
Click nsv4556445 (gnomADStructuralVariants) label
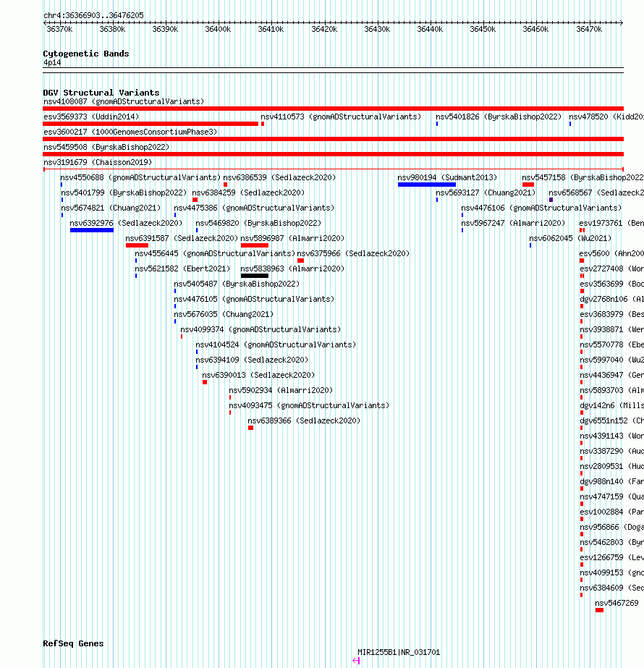click(215, 253)
